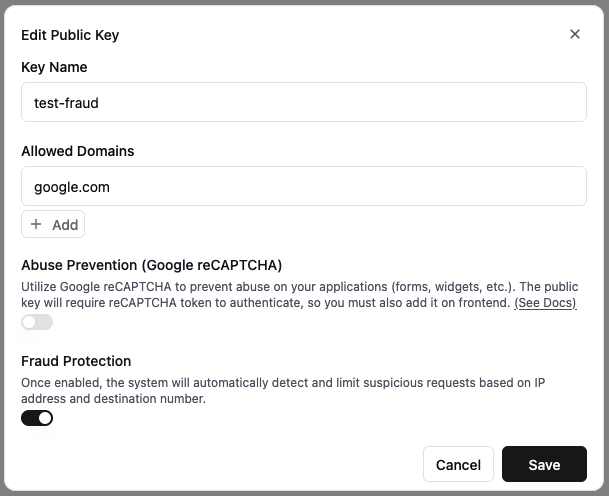The image size is (609, 496).
Task: Place cursor in the google.com domain text
Action: tap(72, 186)
